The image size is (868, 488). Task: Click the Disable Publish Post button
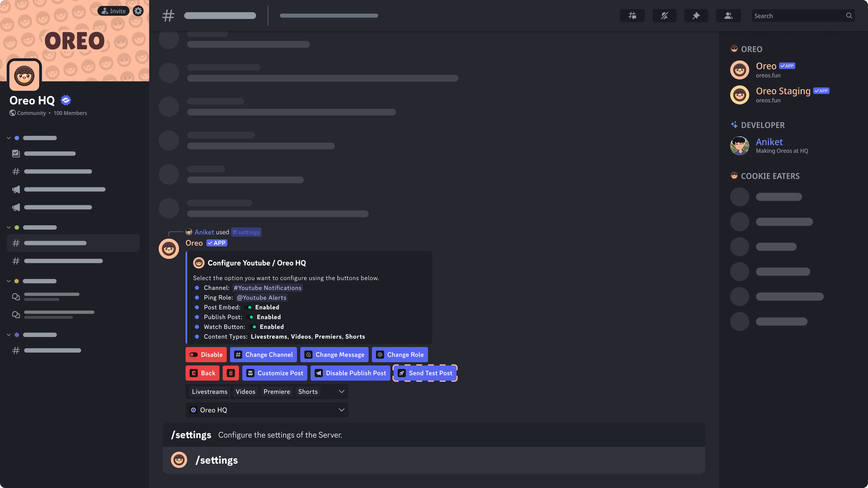pos(350,373)
